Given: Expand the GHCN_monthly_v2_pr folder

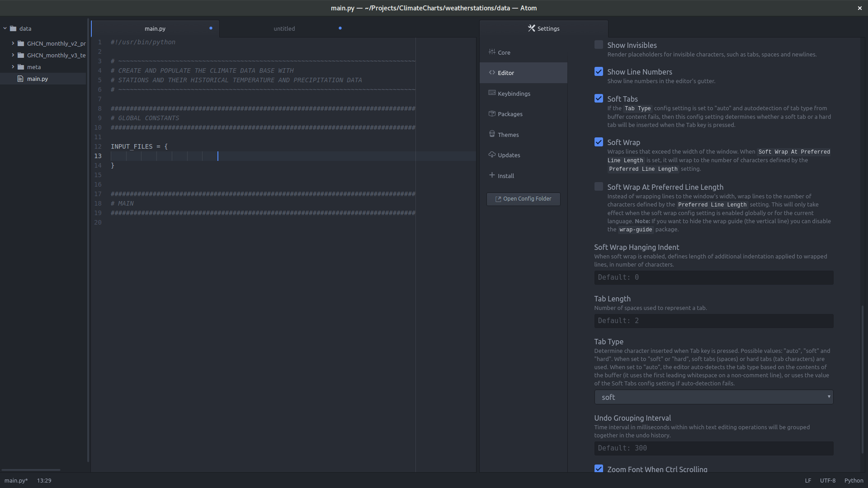Looking at the screenshot, I should pyautogui.click(x=13, y=43).
